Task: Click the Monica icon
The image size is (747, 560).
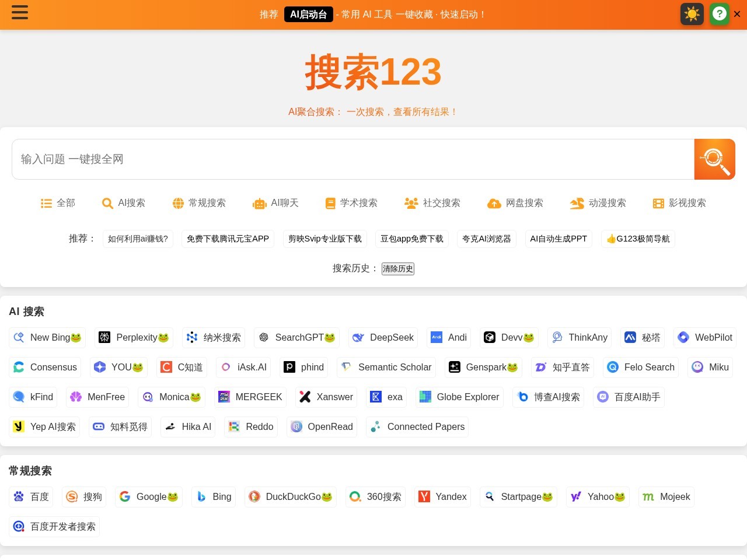Action: (x=148, y=397)
